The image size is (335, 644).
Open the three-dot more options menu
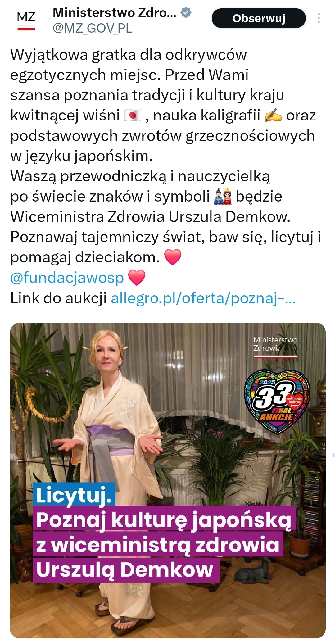coord(319,18)
